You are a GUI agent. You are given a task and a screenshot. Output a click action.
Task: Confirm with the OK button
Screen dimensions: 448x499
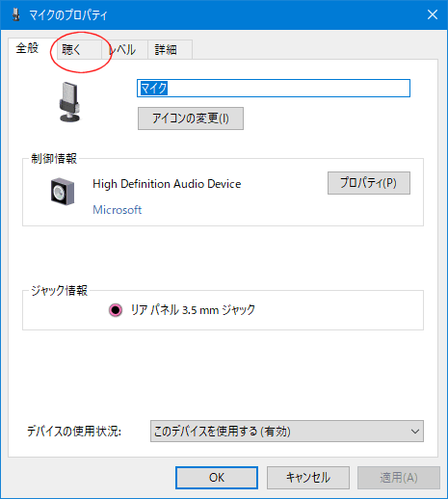click(217, 478)
